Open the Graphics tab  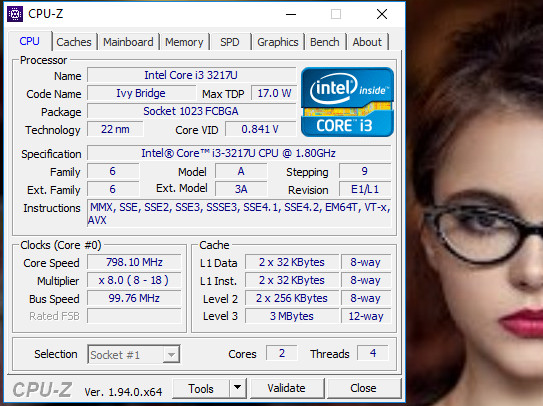click(x=277, y=42)
